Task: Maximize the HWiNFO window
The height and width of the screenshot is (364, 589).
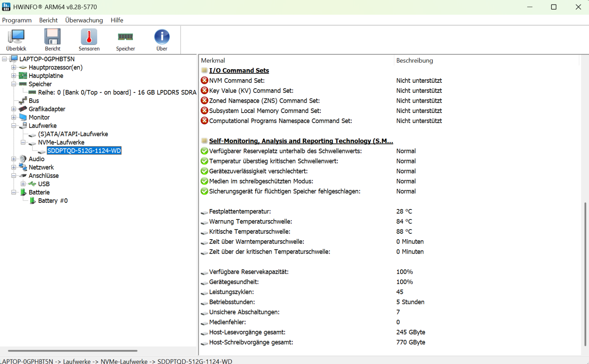Action: click(554, 7)
